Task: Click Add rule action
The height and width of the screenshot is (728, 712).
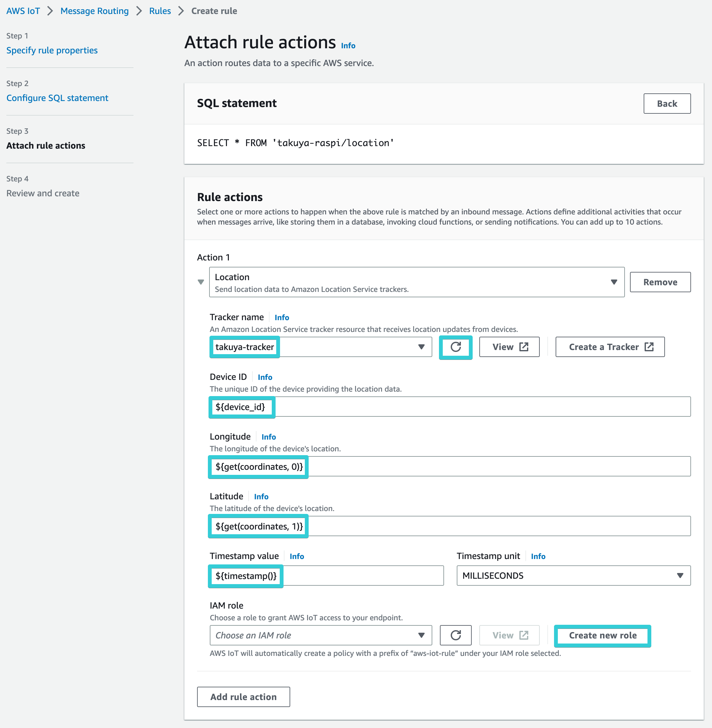Action: coord(243,697)
